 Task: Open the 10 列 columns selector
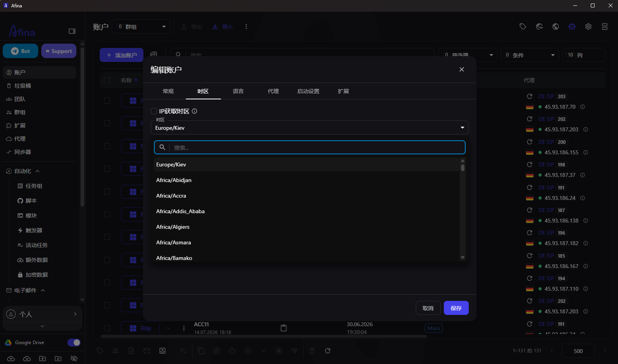pyautogui.click(x=583, y=55)
